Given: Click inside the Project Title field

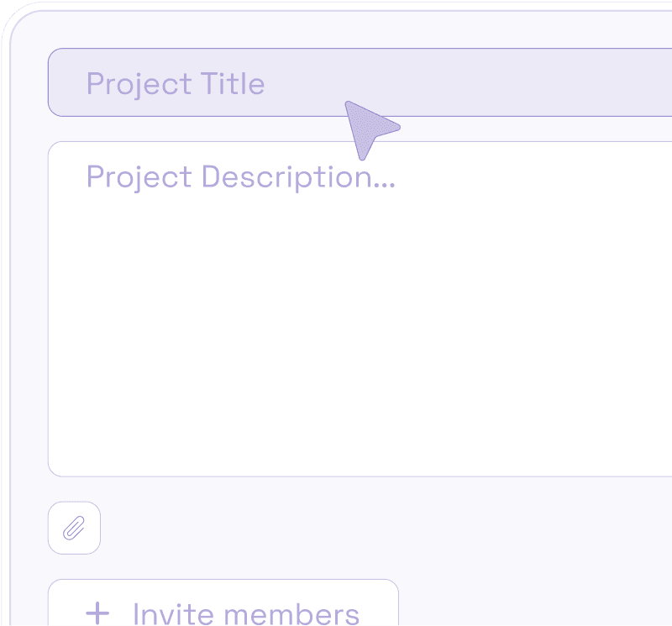Looking at the screenshot, I should [252, 82].
